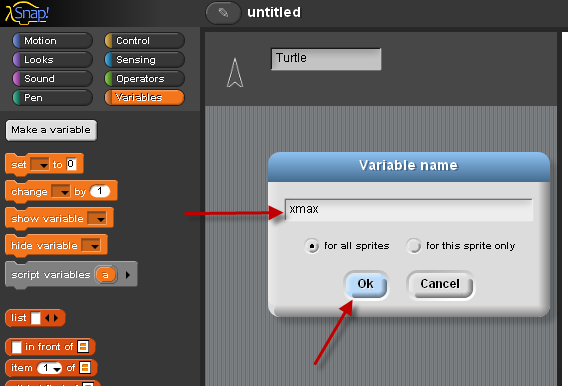This screenshot has width=568, height=386.
Task: Cancel the Variable name dialog
Action: tap(440, 285)
